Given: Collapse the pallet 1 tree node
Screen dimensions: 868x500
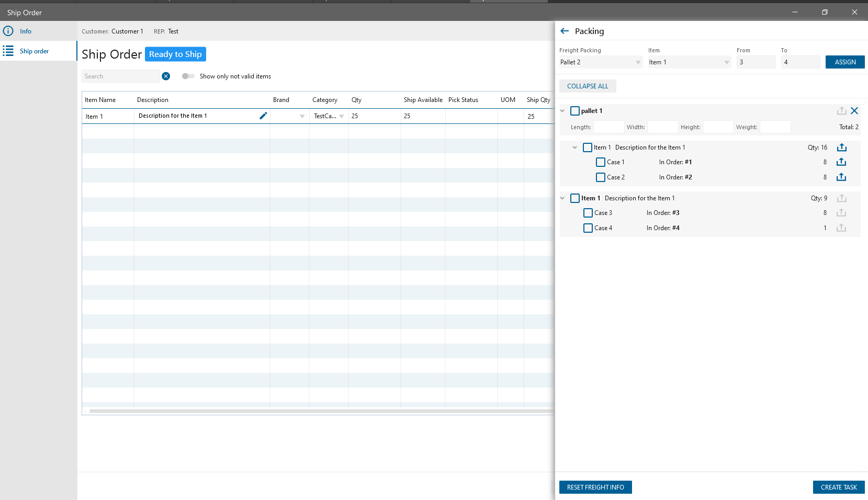Looking at the screenshot, I should tap(562, 111).
